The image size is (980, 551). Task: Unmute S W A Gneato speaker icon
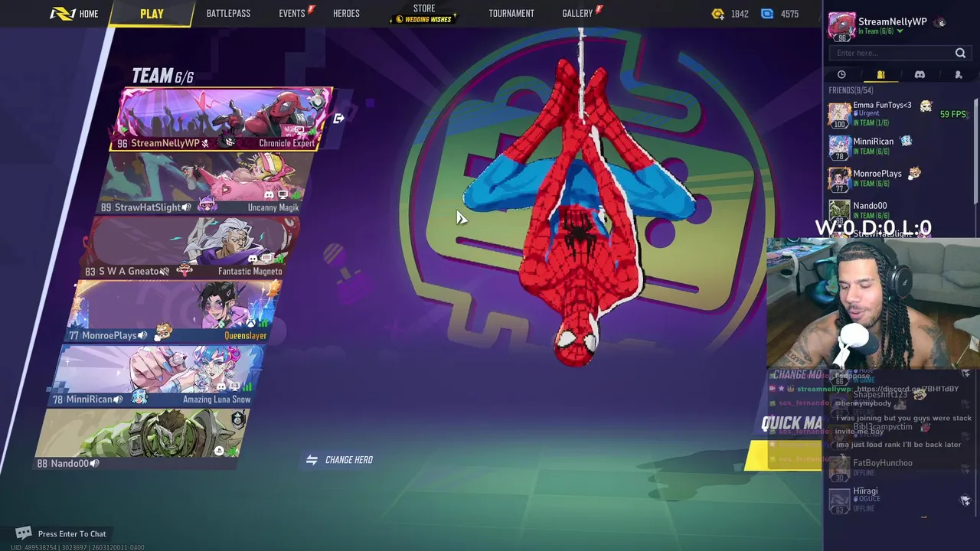tap(165, 272)
